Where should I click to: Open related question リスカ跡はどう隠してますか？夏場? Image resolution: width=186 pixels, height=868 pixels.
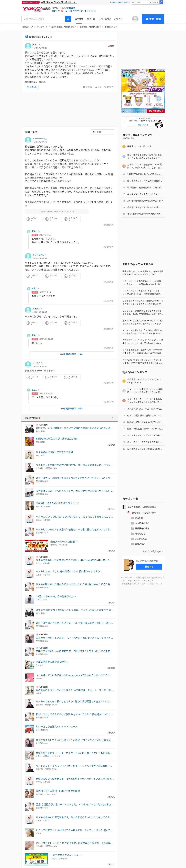[x=54, y=453]
